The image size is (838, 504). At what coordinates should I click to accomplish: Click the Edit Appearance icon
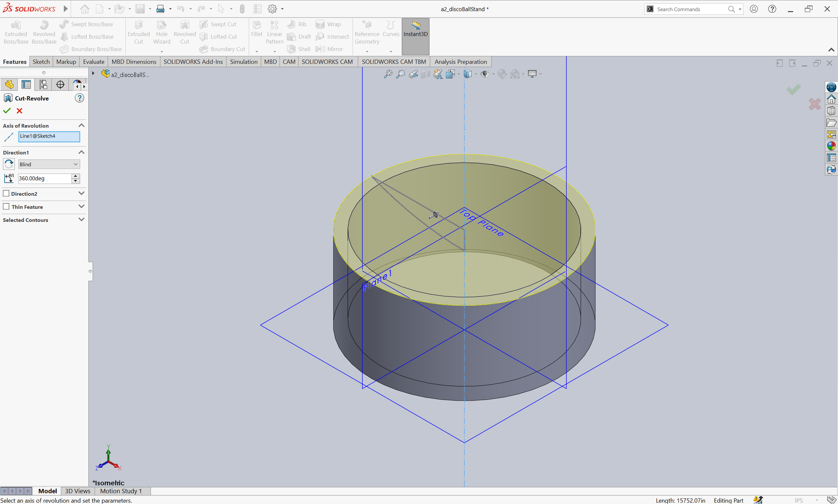coord(502,74)
